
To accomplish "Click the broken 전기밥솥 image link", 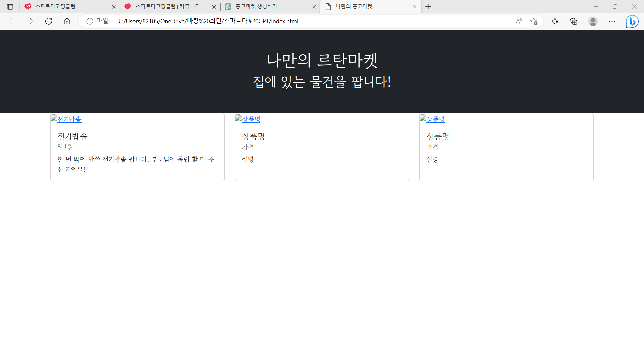I will click(x=66, y=119).
